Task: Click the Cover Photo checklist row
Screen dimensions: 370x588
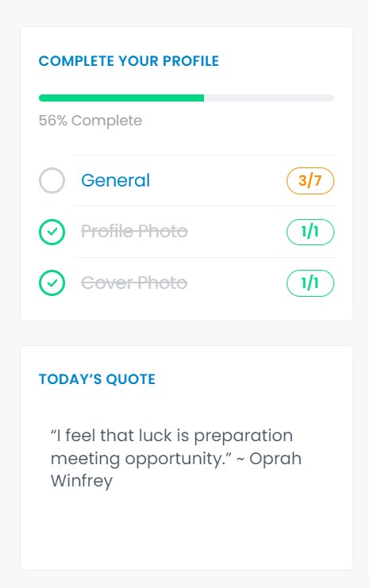Action: 187,283
